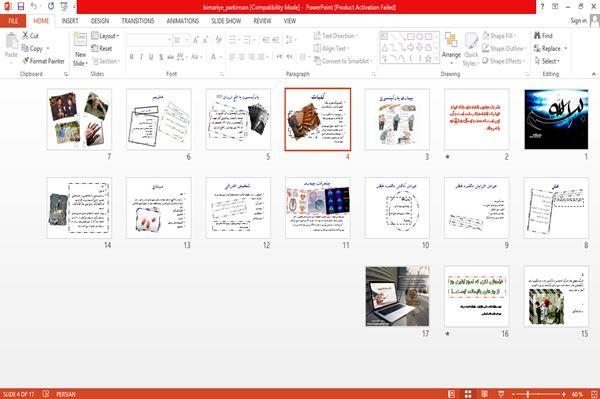The height and width of the screenshot is (399, 600).
Task: Click Sign in link
Action: pos(579,21)
